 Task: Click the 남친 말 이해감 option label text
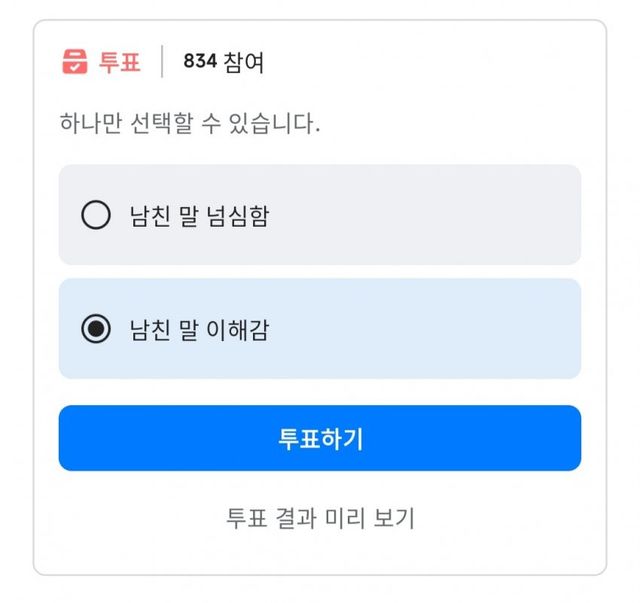coord(199,329)
